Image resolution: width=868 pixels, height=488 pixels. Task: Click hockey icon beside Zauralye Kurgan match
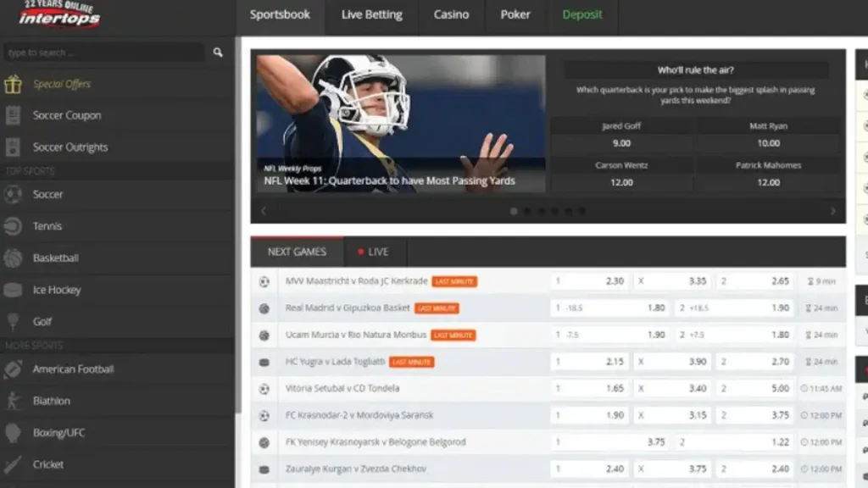pos(264,469)
